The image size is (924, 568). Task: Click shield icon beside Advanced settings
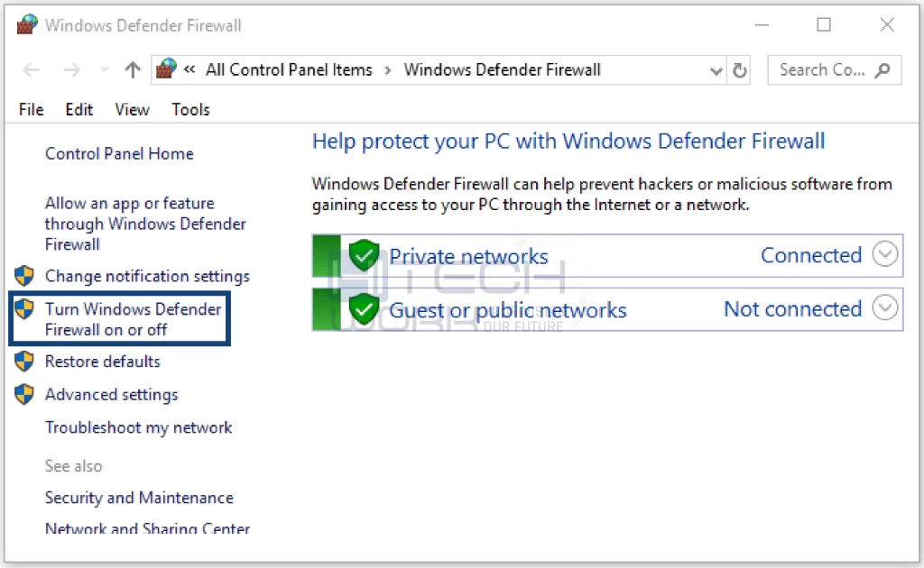(24, 394)
